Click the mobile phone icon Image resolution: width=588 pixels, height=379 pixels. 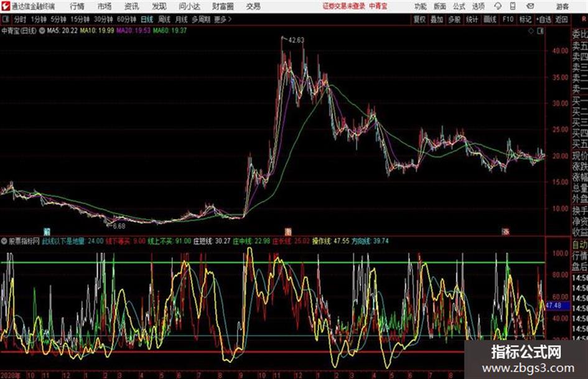click(513, 6)
